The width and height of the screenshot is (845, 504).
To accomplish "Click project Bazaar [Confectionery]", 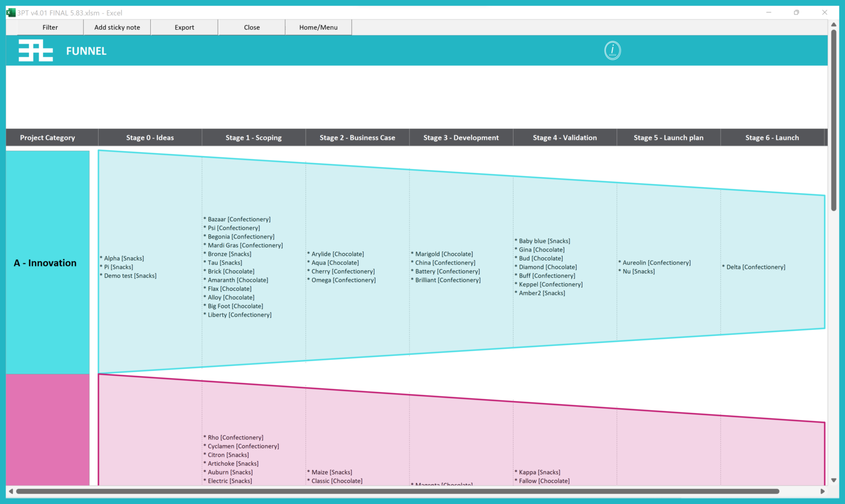I will tap(237, 219).
